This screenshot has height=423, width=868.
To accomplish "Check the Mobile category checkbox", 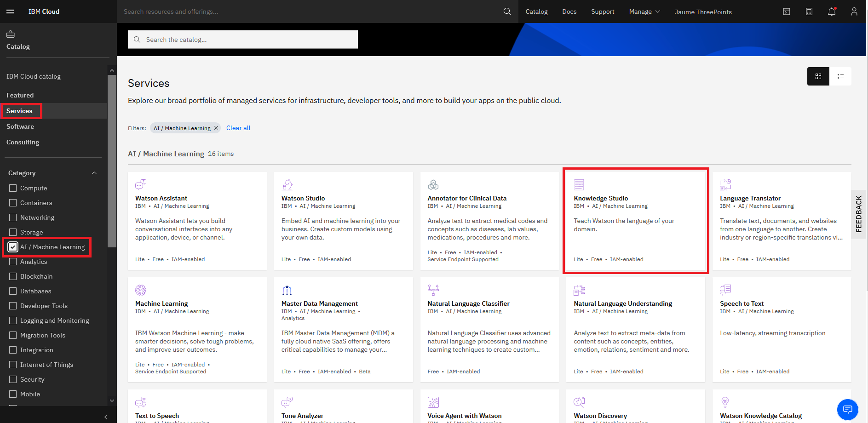I will tap(13, 394).
